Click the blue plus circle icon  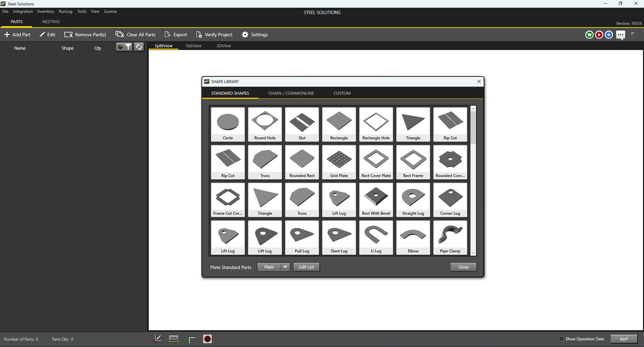click(x=609, y=35)
